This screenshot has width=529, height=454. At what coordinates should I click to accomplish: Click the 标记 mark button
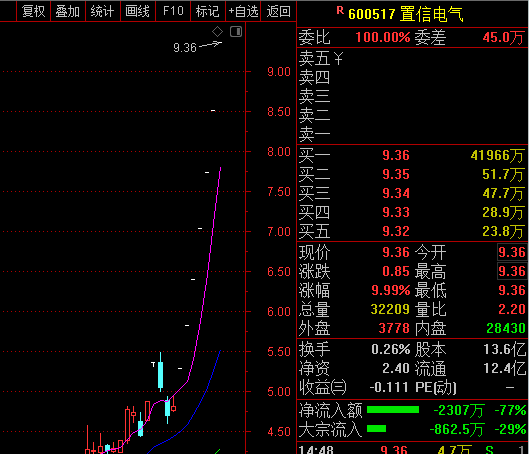point(207,11)
